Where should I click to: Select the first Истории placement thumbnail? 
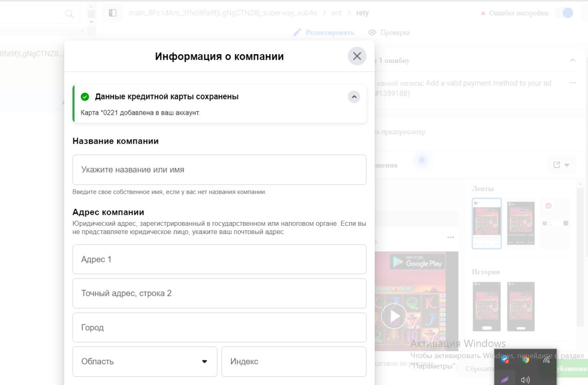tap(486, 307)
